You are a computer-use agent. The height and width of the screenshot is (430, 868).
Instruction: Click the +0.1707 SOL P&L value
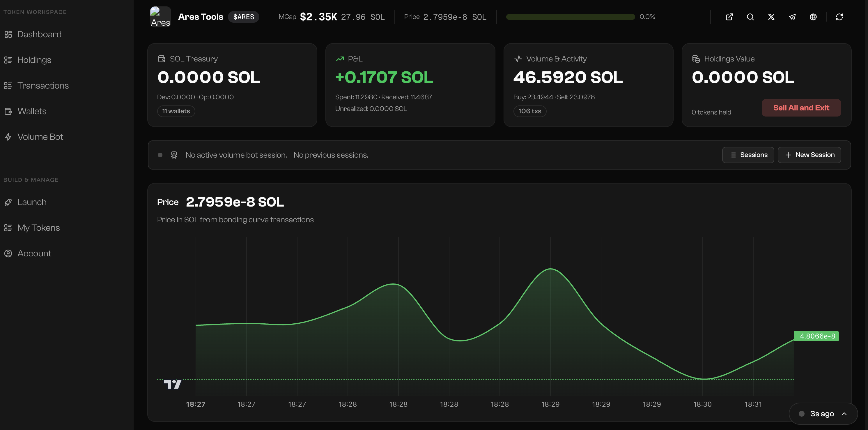(x=384, y=77)
